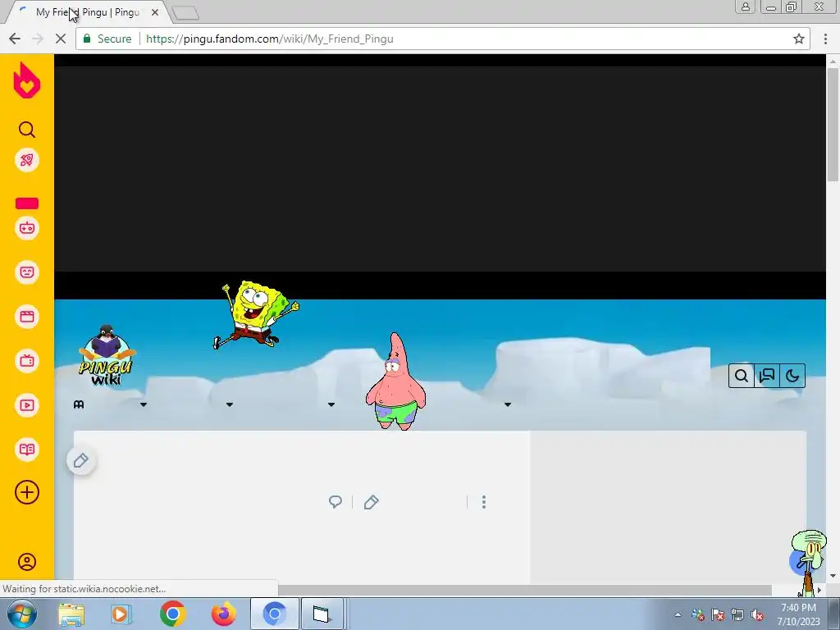Stop page loading with X button
This screenshot has height=630, width=840.
[x=61, y=39]
